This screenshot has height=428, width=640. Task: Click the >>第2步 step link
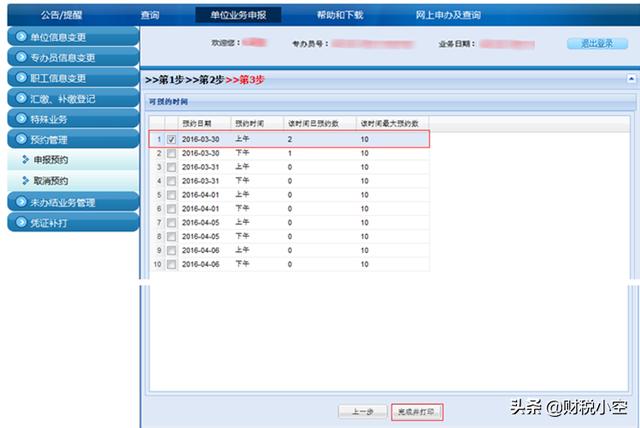click(x=204, y=80)
